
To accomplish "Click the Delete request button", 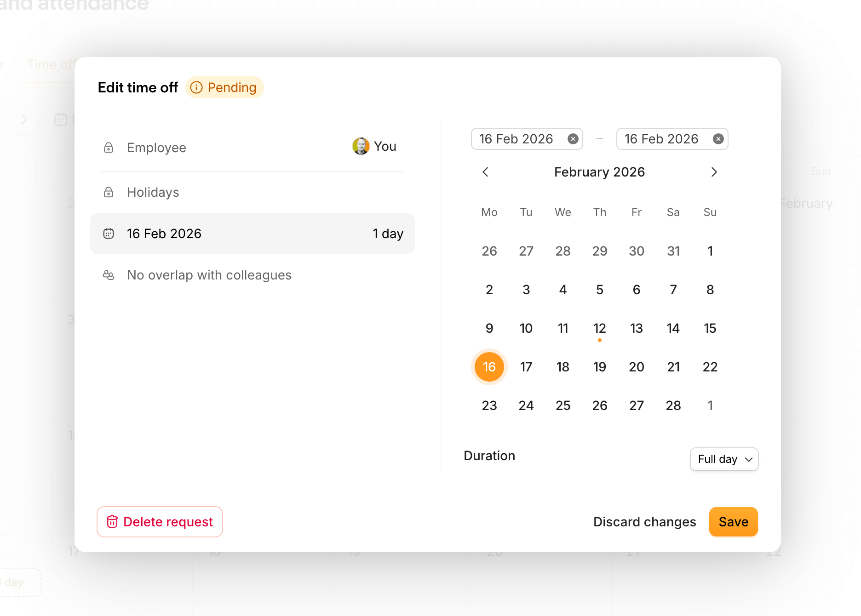I will pyautogui.click(x=160, y=522).
